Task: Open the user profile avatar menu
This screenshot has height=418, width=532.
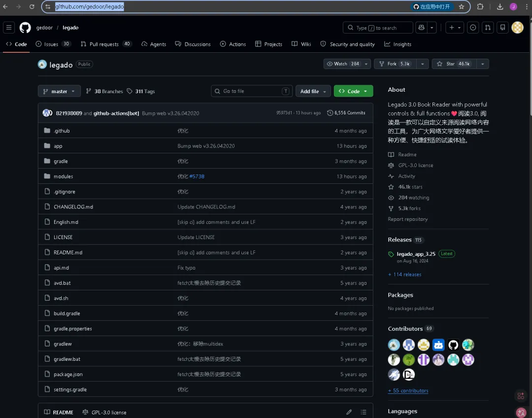Action: [517, 28]
